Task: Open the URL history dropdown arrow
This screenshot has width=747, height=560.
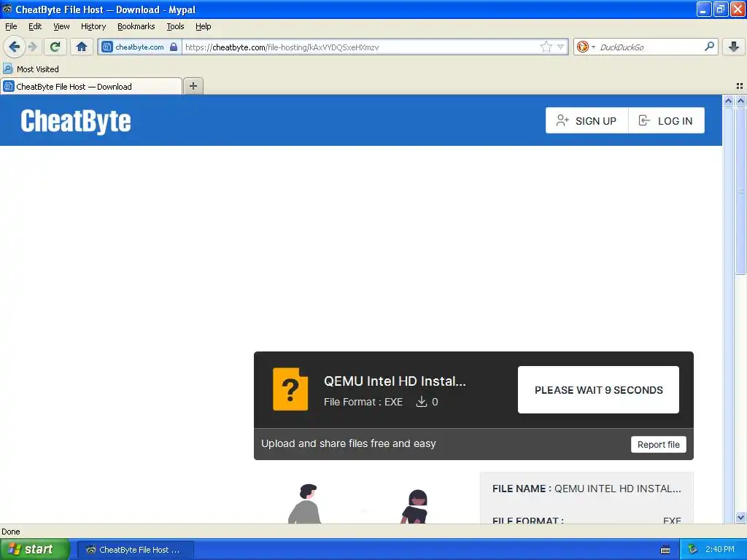Action: (x=561, y=47)
